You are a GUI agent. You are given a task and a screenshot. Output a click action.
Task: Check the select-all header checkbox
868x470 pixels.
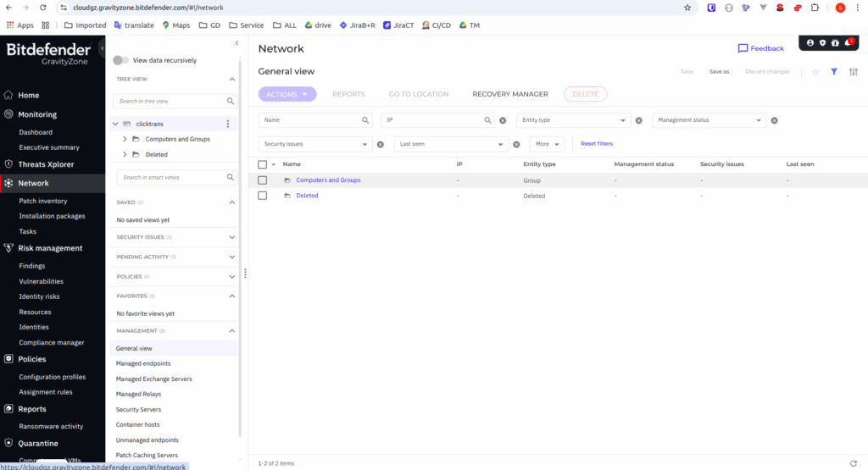pos(263,164)
